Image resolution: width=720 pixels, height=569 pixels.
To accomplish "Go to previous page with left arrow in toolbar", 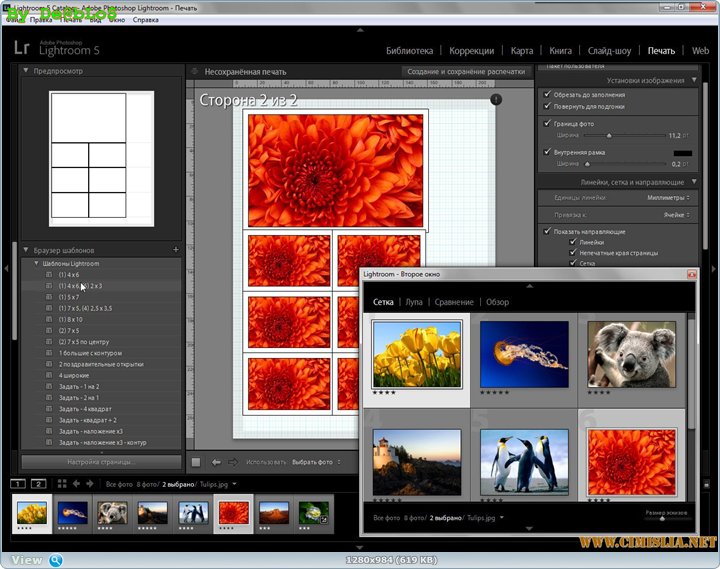I will coord(216,462).
